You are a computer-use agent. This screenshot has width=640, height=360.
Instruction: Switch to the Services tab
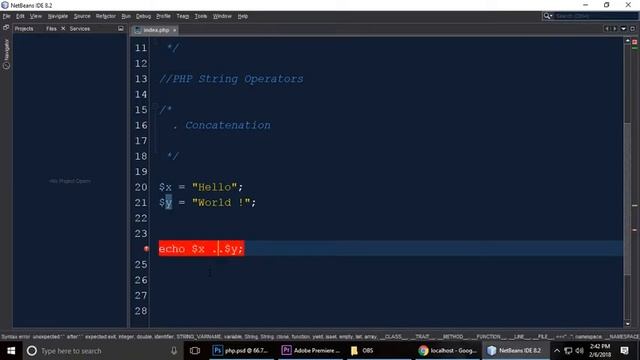[80, 29]
